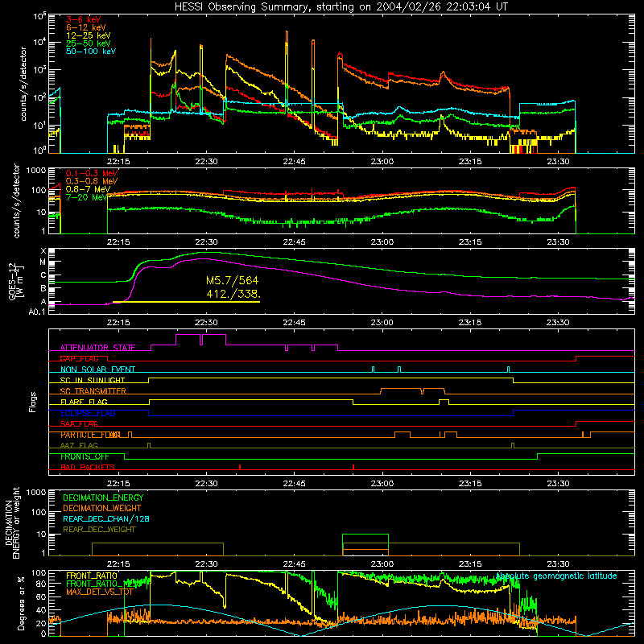Click 22:45 tick label under the GOES panel
644x644 pixels.
coord(294,323)
